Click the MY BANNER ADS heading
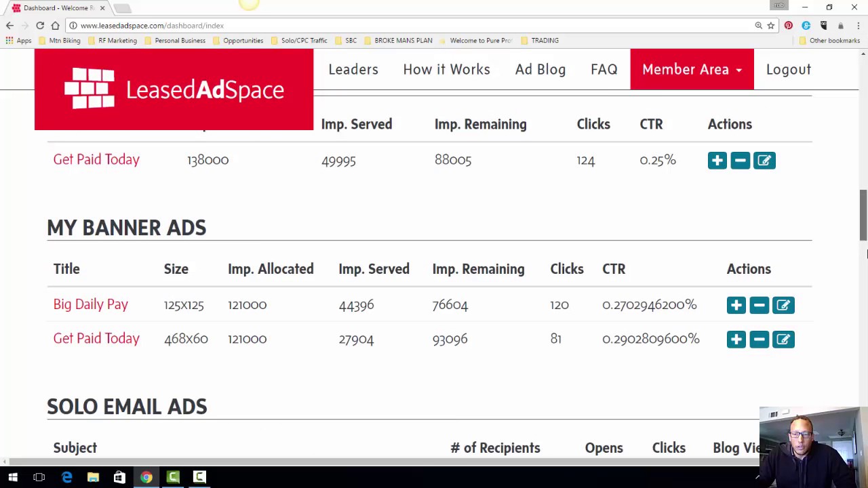This screenshot has height=488, width=868. click(127, 228)
